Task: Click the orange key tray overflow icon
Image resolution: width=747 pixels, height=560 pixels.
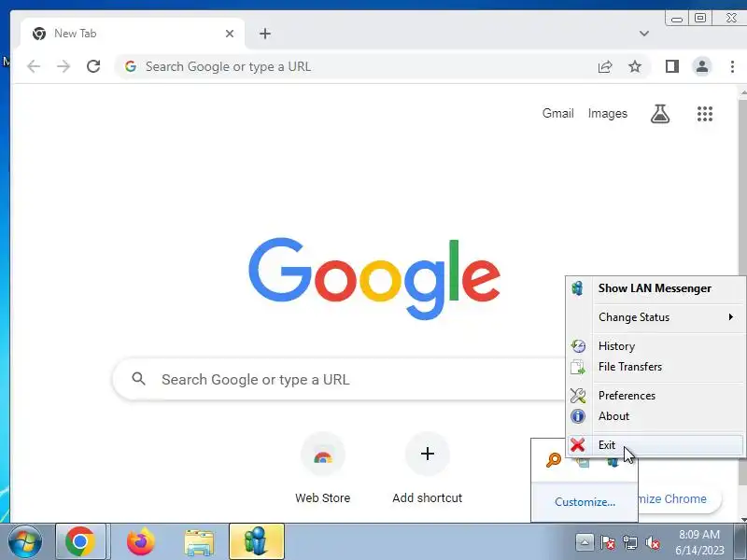Action: [x=553, y=460]
